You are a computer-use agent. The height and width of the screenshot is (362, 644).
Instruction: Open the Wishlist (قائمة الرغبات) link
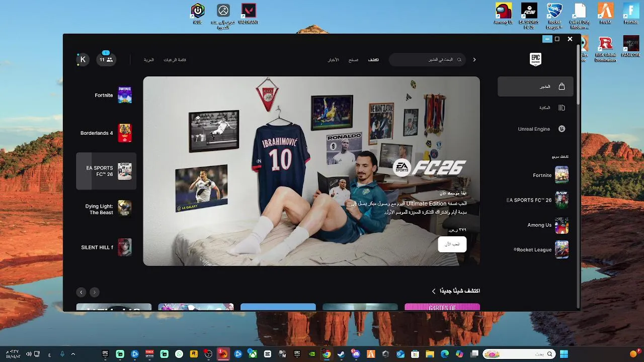pos(175,60)
